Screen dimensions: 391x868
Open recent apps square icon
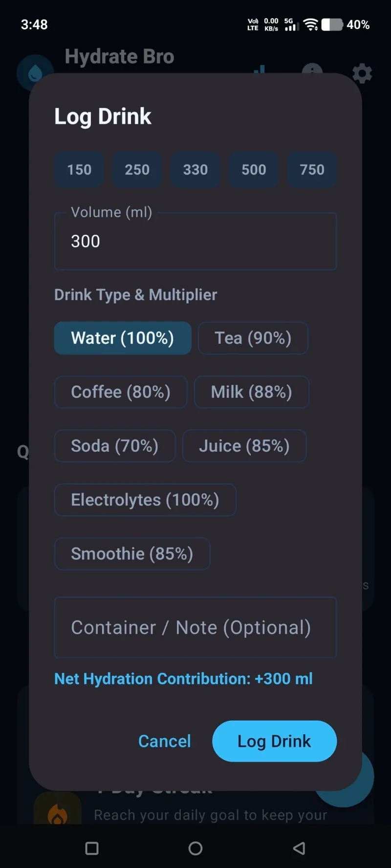tap(92, 848)
